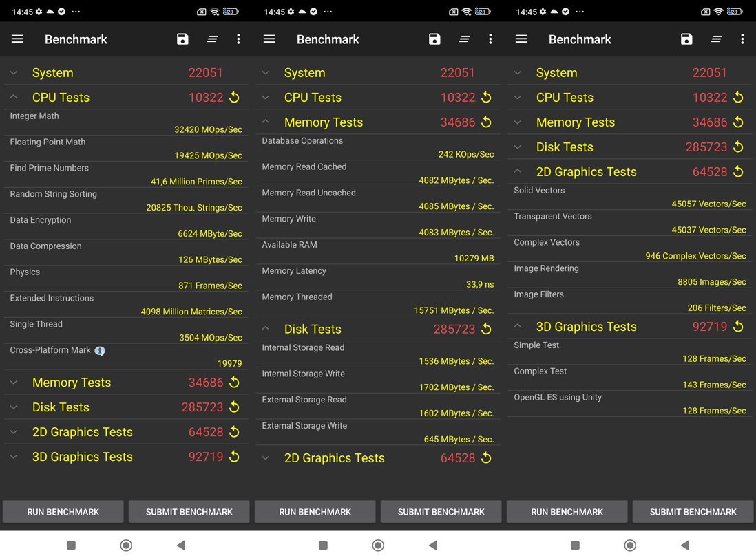This screenshot has height=560, width=756.
Task: Tap RUN BENCHMARK in middle screen
Action: click(315, 511)
